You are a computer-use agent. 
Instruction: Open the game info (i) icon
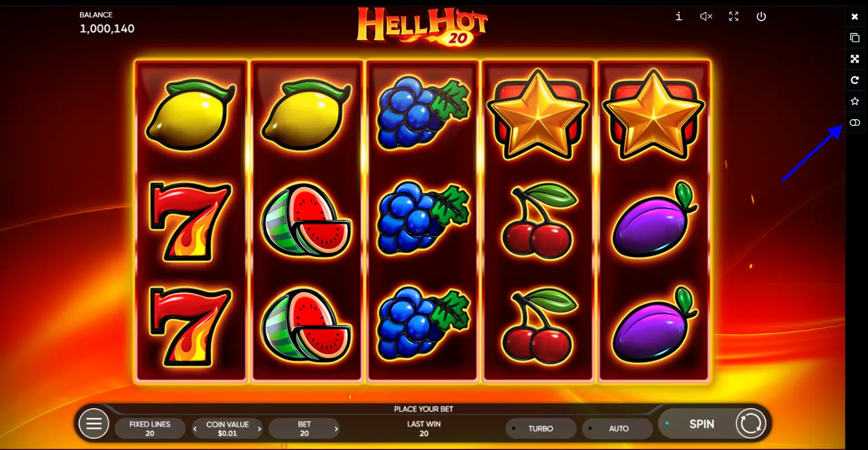click(679, 17)
